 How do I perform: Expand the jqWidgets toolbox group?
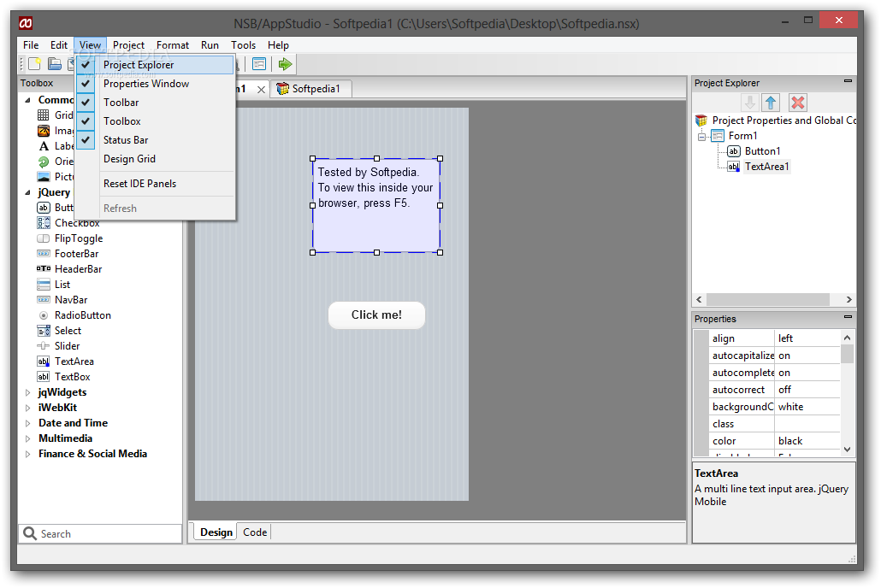click(x=27, y=392)
